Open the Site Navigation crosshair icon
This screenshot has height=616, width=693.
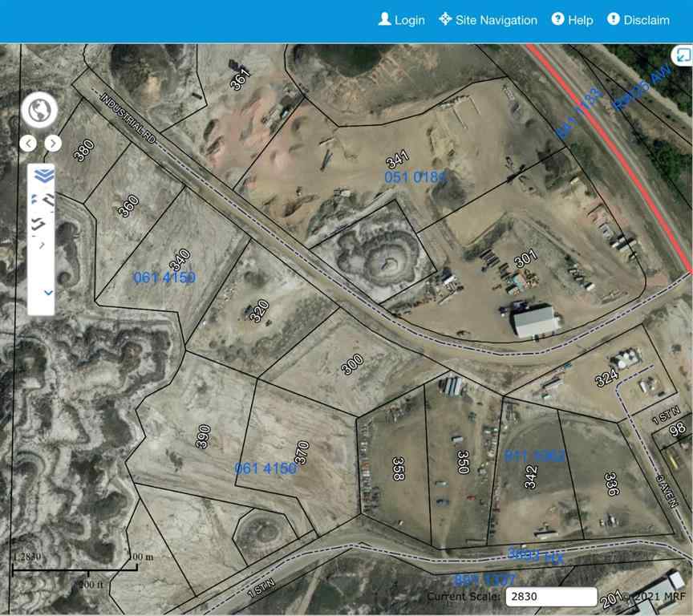[444, 19]
